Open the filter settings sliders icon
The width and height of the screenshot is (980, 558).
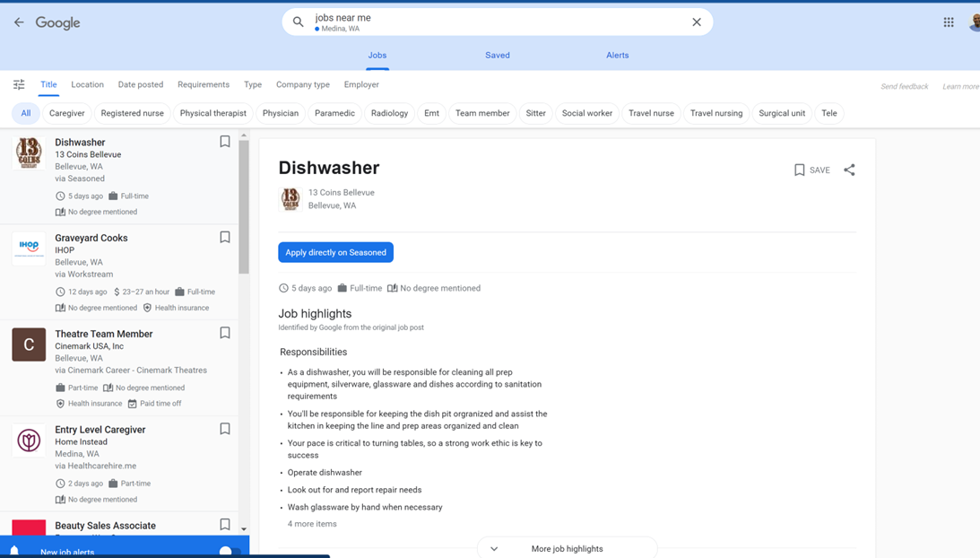click(19, 84)
